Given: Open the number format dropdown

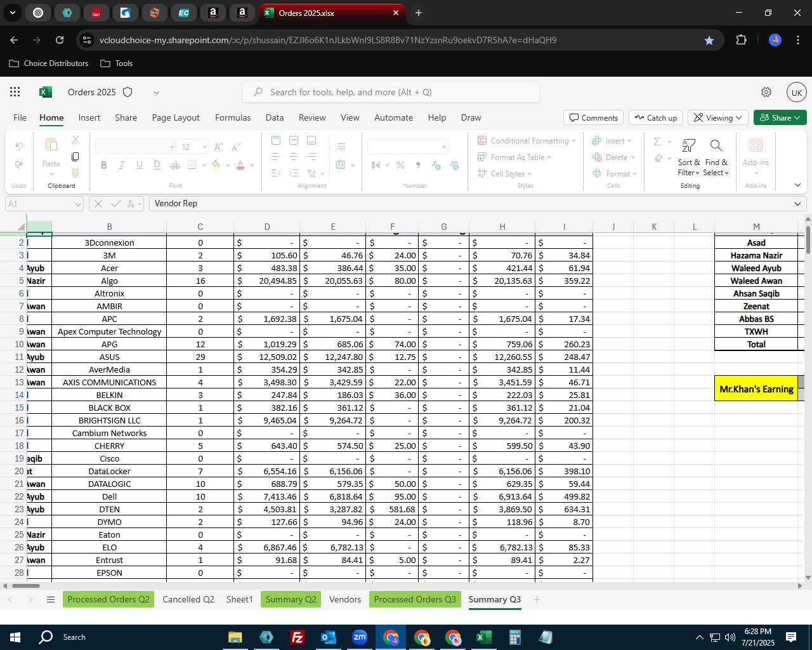Looking at the screenshot, I should pyautogui.click(x=444, y=147).
